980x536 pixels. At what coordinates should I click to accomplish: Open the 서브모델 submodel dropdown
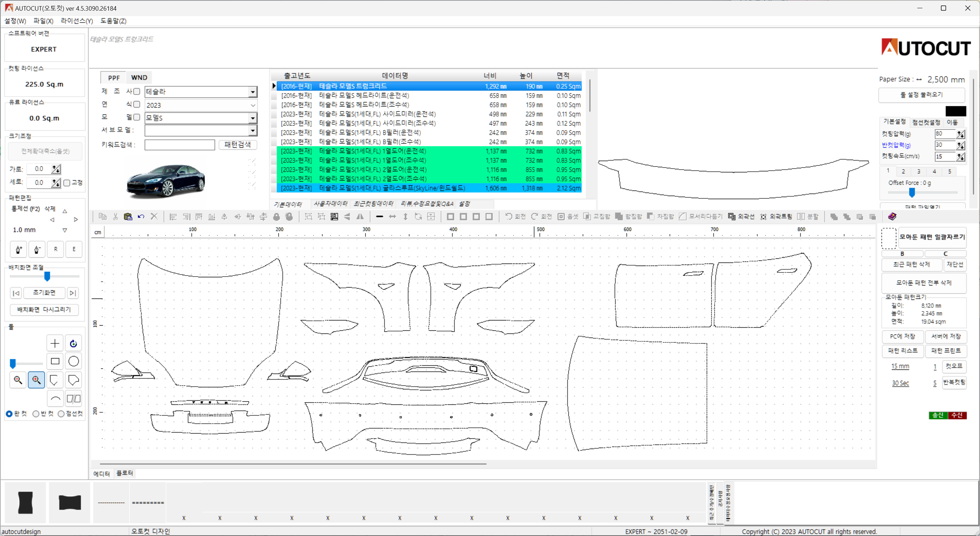253,131
